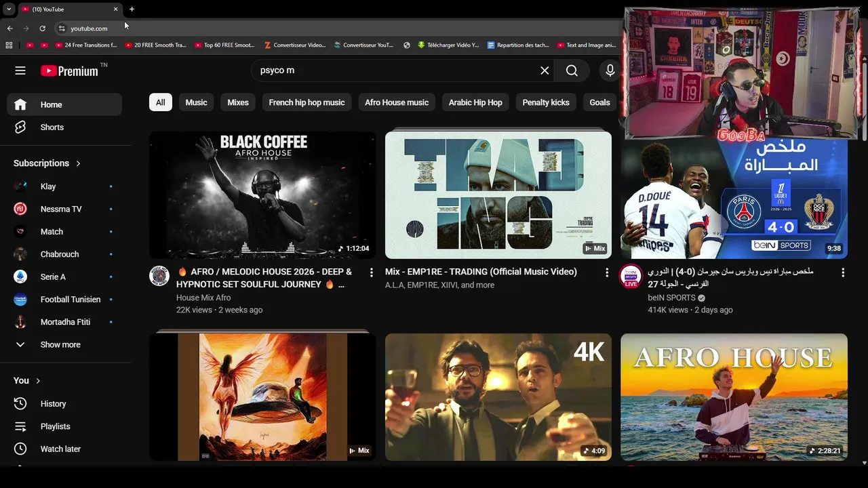Viewport: 868px width, 488px height.
Task: Select the French hip hop music chip
Action: [307, 102]
